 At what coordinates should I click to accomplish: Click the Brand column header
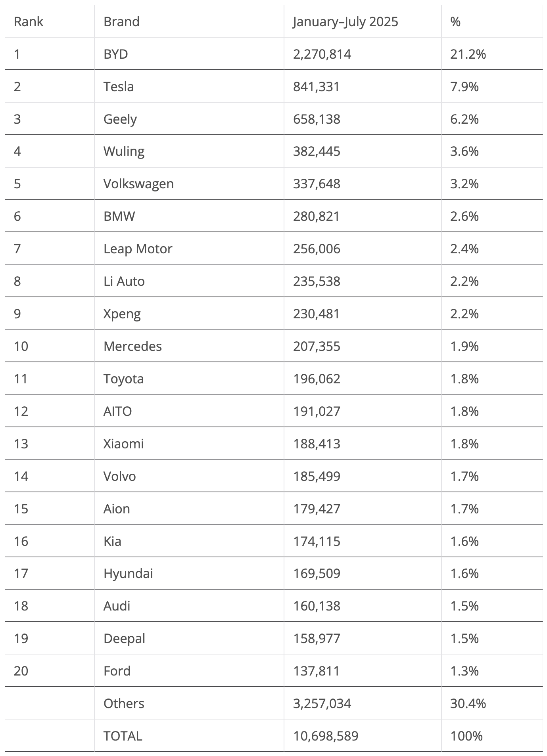[x=121, y=21]
